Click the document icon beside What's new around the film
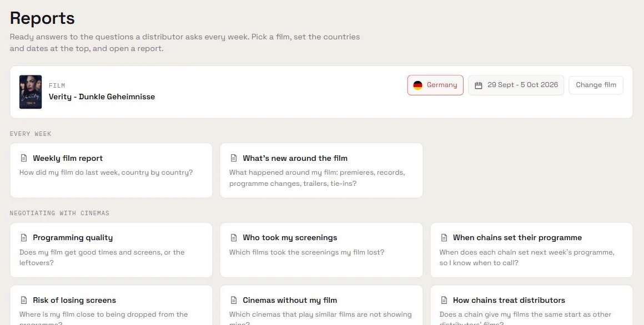This screenshot has height=325, width=644. [234, 158]
